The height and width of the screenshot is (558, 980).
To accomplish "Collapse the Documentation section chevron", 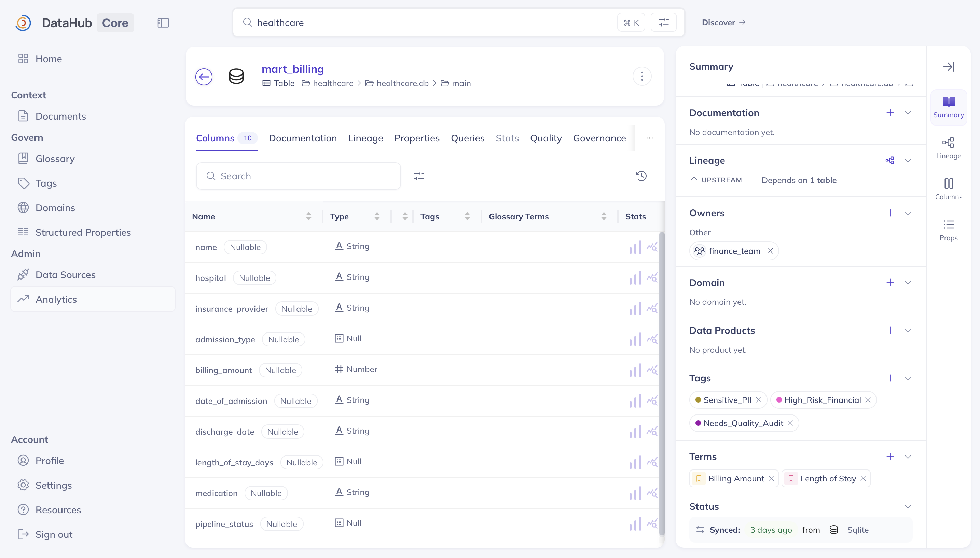I will tap(908, 113).
